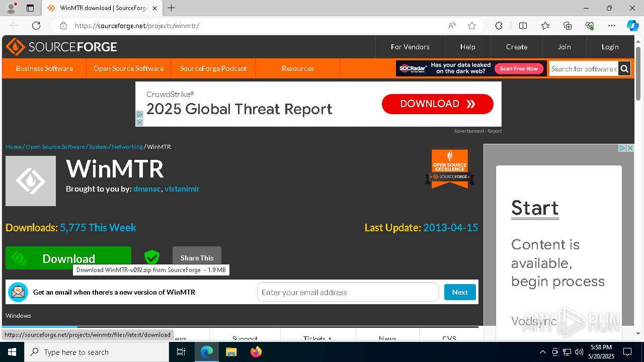Open the Extensions puzzle icon
Screen dimensions: 644x362
499,26
